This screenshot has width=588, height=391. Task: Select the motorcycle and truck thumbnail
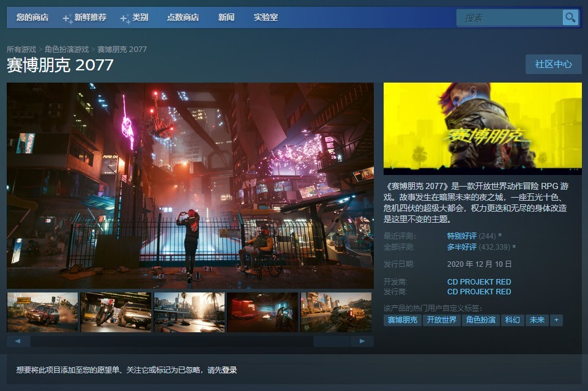[116, 312]
